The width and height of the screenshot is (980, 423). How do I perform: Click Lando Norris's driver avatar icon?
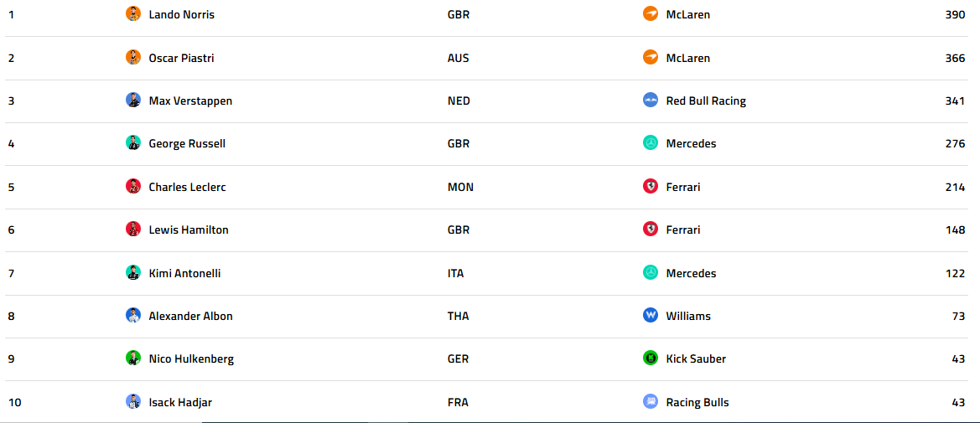pos(133,14)
